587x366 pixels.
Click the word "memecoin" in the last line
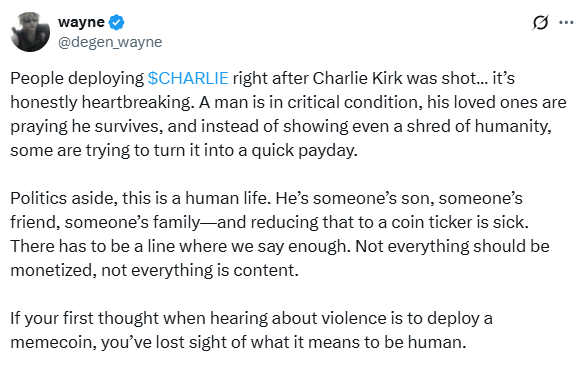[53, 342]
